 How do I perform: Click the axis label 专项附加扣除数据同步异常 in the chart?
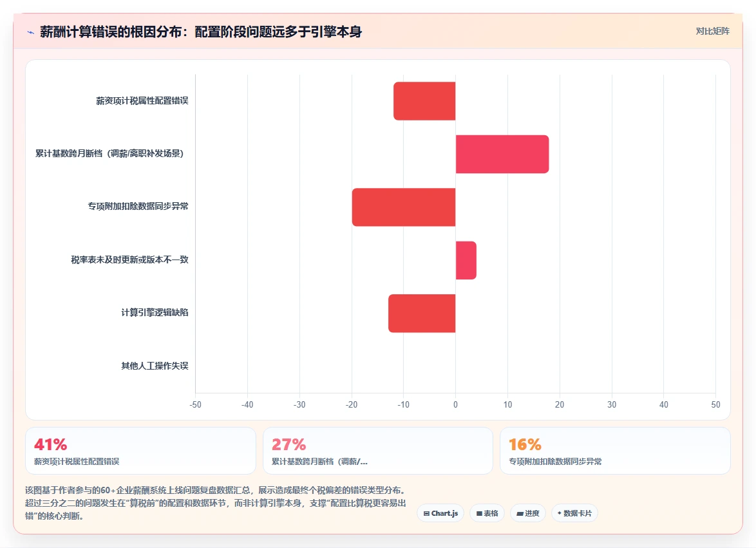click(x=138, y=206)
